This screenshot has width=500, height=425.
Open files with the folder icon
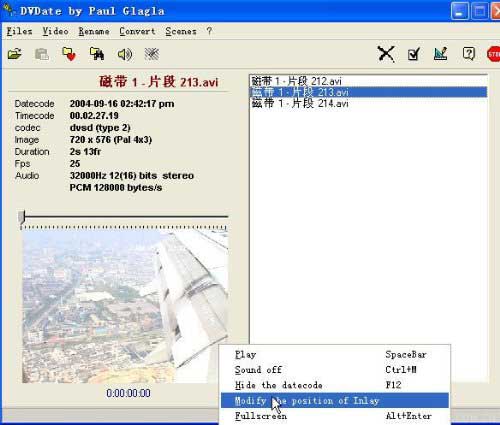tap(15, 54)
